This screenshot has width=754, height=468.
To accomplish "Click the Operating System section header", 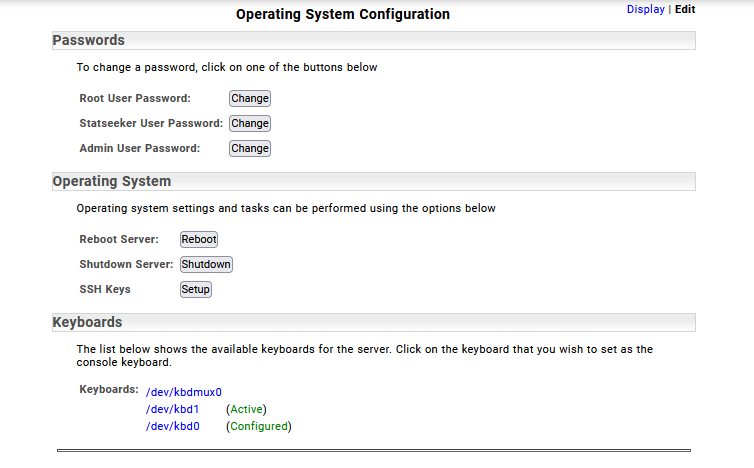I will tap(112, 182).
